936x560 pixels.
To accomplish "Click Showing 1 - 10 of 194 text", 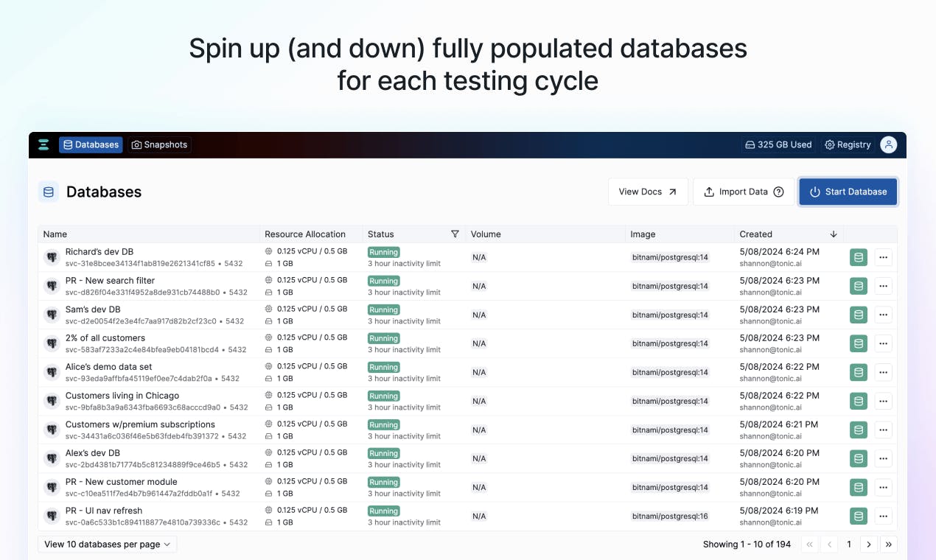I will tap(747, 545).
